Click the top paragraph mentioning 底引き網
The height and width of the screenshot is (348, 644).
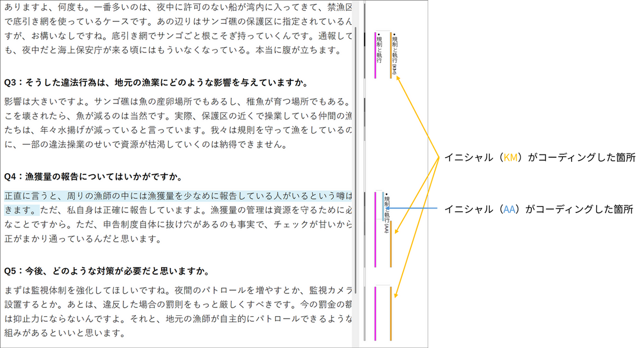178,29
